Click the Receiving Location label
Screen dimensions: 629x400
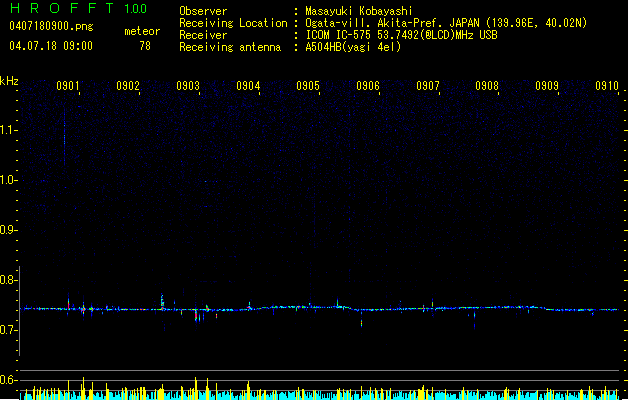tap(233, 23)
